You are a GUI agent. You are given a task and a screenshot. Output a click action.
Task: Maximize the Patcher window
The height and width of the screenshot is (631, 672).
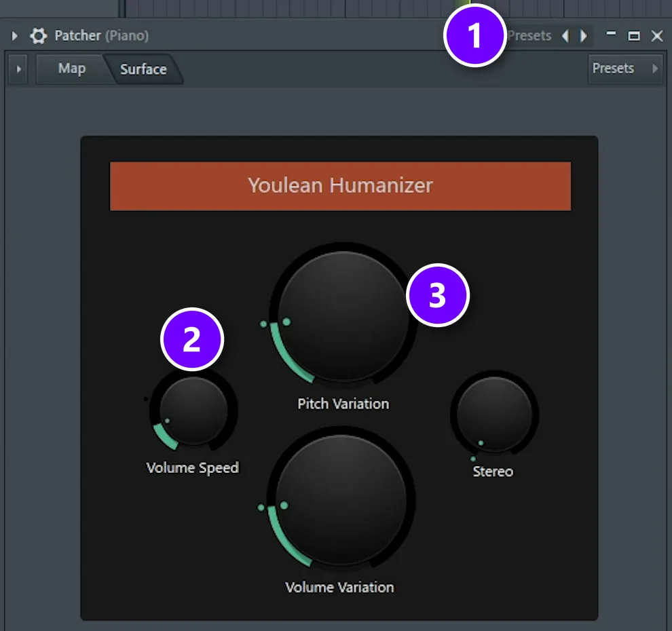634,36
